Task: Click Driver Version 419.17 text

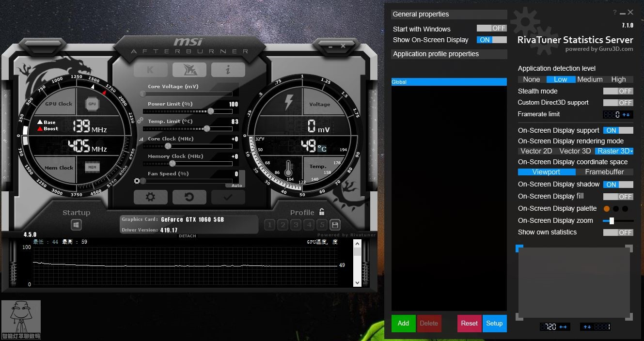Action: point(169,230)
